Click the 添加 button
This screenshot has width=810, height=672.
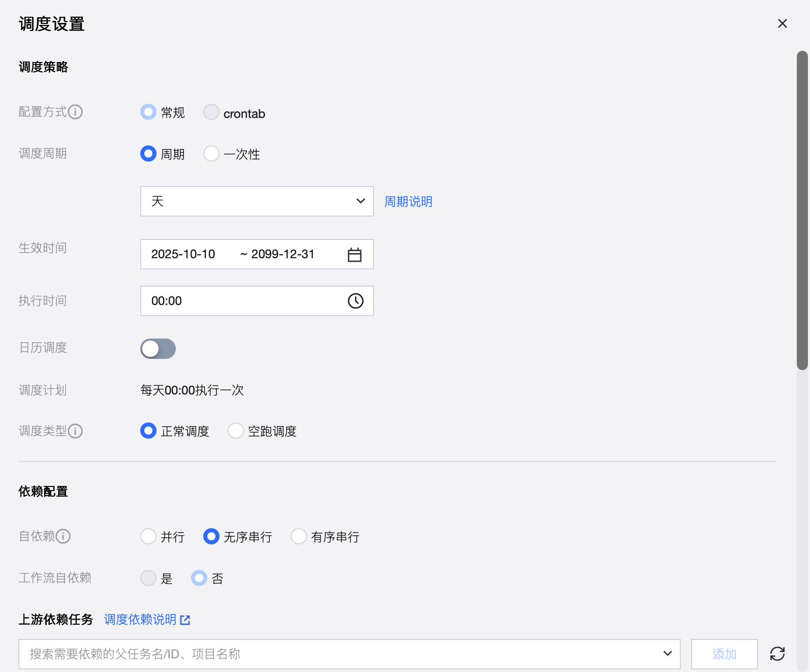(724, 654)
